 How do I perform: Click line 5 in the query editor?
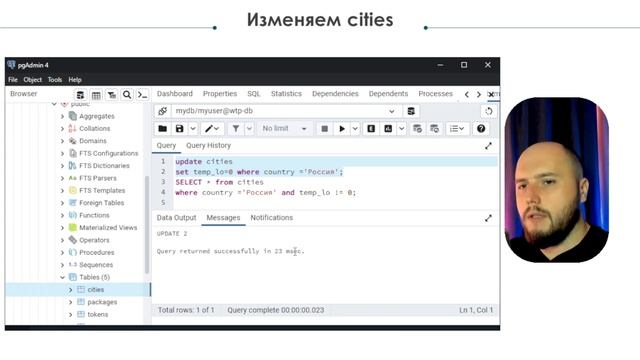(x=336, y=203)
